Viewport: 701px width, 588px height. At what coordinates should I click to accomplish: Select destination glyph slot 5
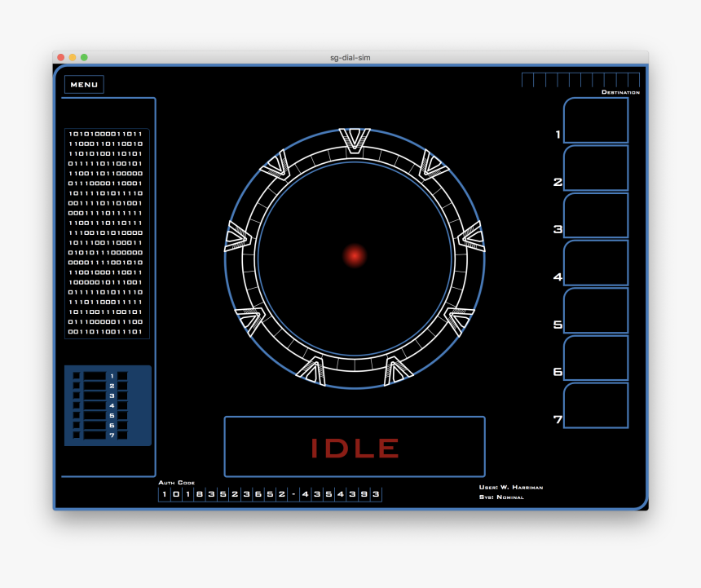pos(596,311)
